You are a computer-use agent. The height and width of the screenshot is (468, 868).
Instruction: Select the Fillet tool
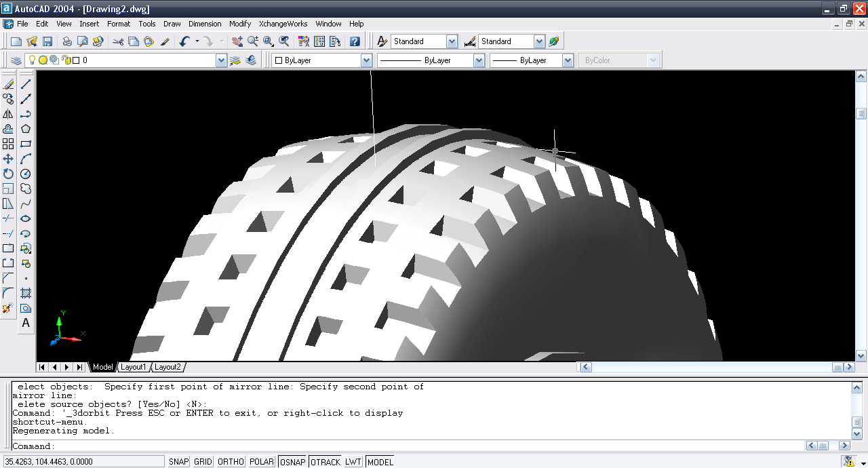pyautogui.click(x=8, y=293)
